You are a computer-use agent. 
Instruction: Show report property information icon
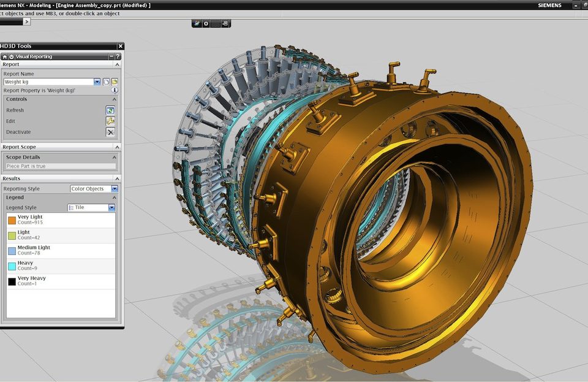coord(115,90)
